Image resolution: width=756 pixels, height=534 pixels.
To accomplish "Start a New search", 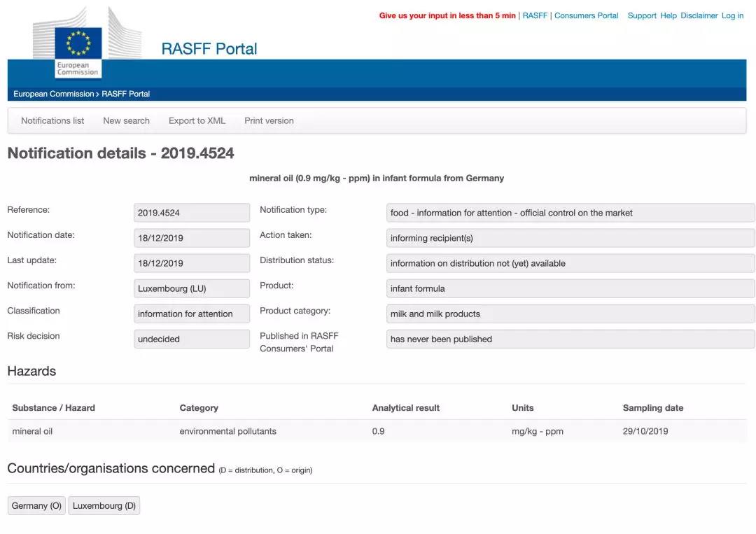I will [x=126, y=120].
